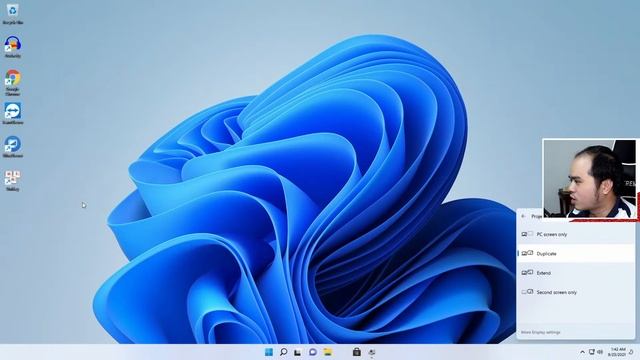Open More display settings link

tap(540, 332)
